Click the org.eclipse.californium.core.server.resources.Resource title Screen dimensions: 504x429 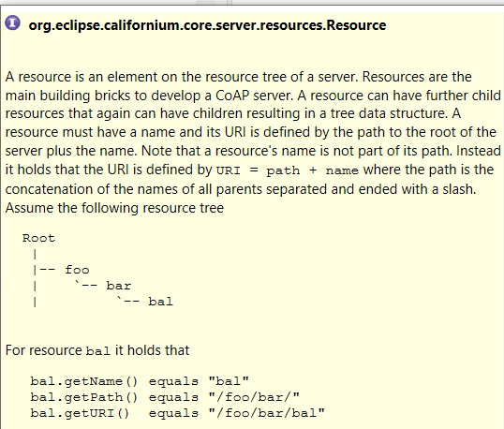click(x=207, y=25)
